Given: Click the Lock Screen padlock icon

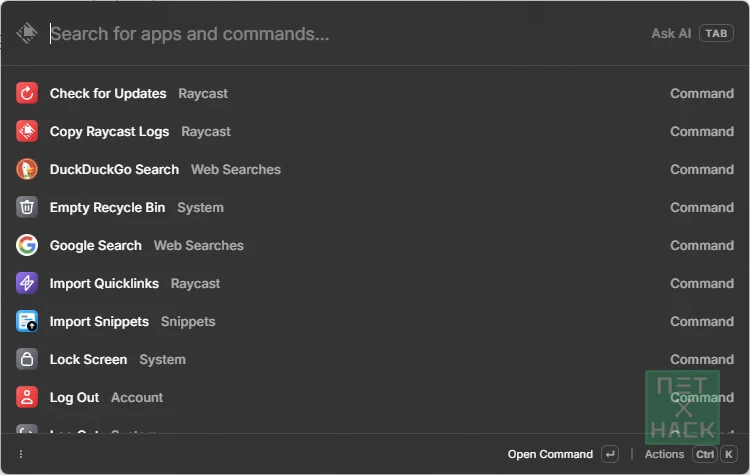Looking at the screenshot, I should (x=27, y=359).
